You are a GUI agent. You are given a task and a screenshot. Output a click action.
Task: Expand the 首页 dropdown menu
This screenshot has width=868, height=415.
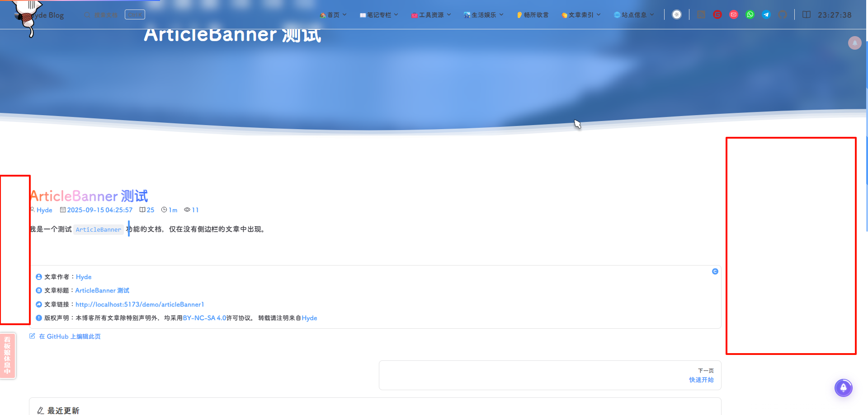(333, 15)
